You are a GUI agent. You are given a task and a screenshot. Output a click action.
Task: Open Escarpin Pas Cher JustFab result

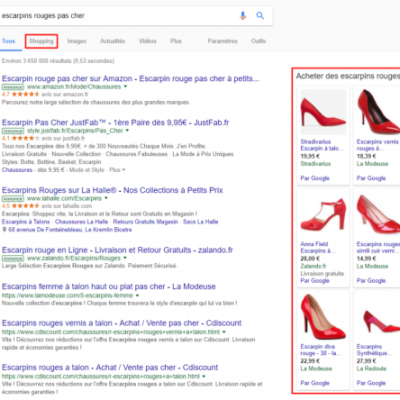(115, 122)
